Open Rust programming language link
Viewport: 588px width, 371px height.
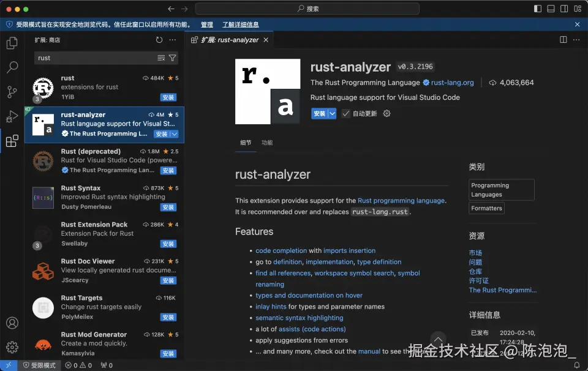(x=401, y=200)
